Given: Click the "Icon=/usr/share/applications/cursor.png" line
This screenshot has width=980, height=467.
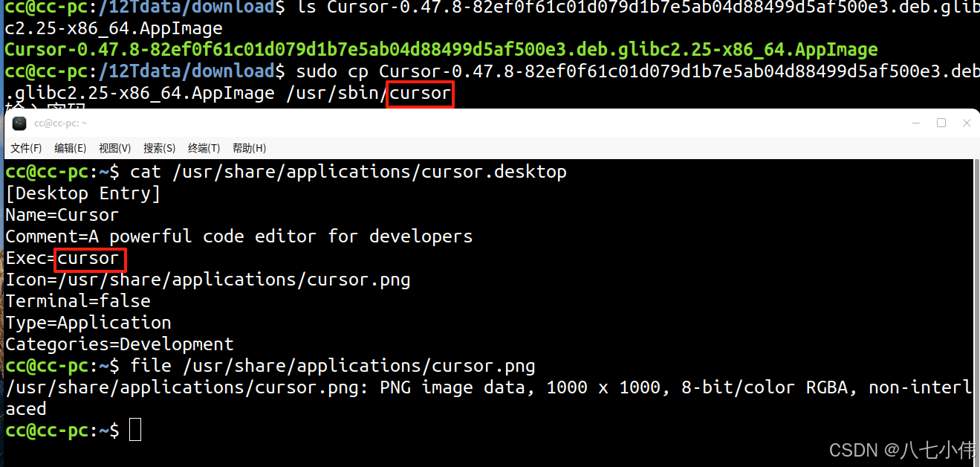Looking at the screenshot, I should (x=208, y=280).
